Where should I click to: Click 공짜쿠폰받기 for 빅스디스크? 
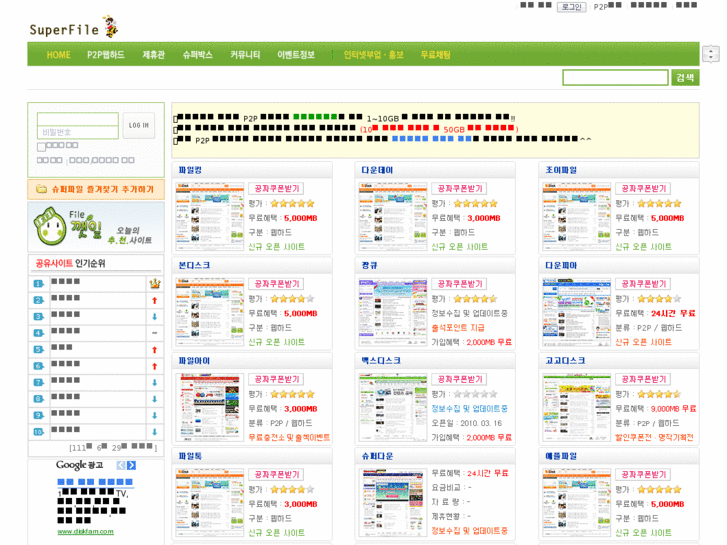click(x=459, y=379)
